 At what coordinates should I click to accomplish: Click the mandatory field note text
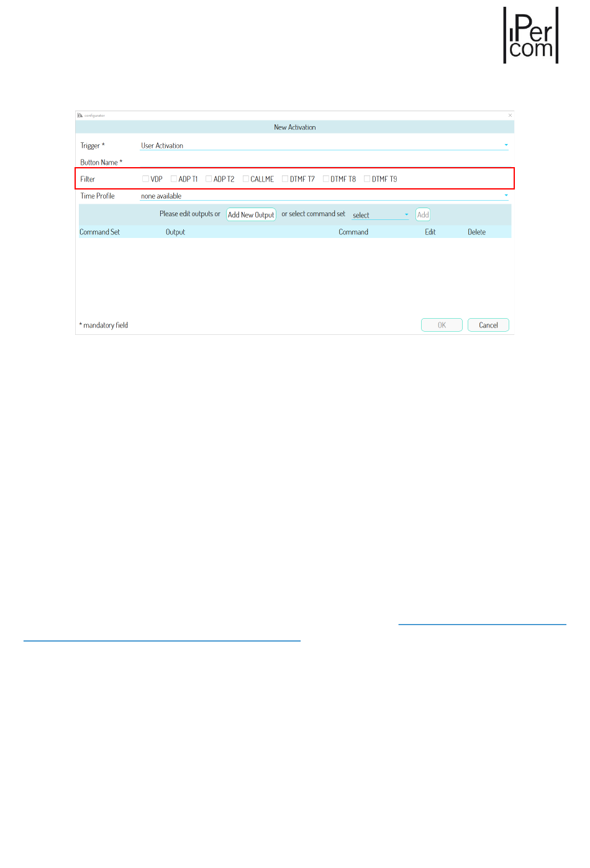(x=104, y=325)
